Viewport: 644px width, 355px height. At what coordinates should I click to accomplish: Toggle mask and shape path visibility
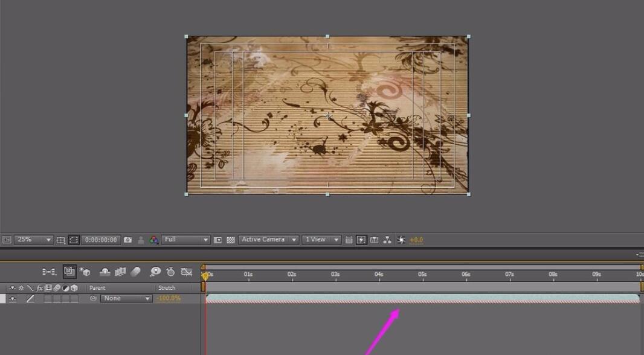tap(74, 240)
